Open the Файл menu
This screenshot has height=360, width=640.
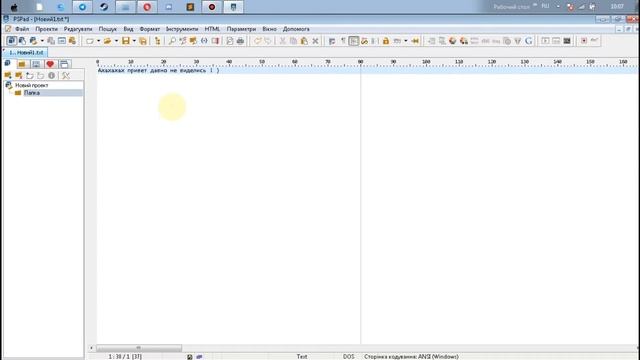tap(22, 29)
